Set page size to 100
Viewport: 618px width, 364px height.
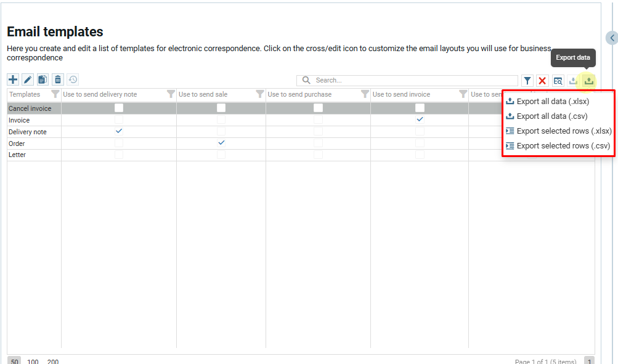[x=33, y=362]
